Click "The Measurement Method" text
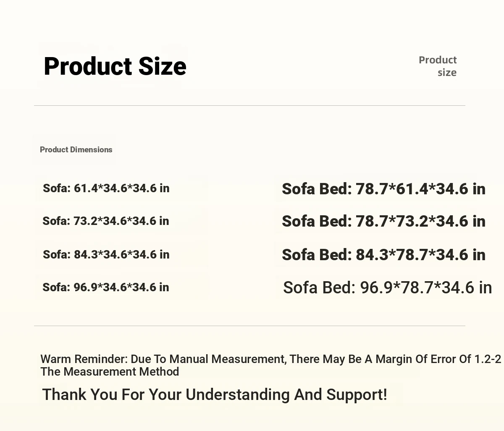Image resolution: width=504 pixels, height=431 pixels. [110, 372]
